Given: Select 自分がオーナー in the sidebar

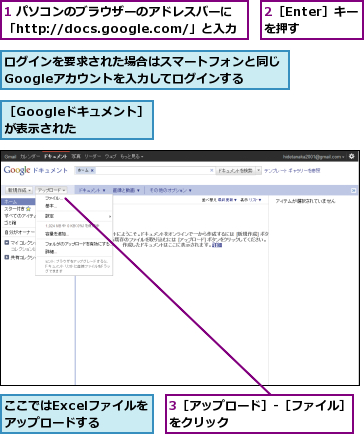Looking at the screenshot, I should pyautogui.click(x=20, y=232).
